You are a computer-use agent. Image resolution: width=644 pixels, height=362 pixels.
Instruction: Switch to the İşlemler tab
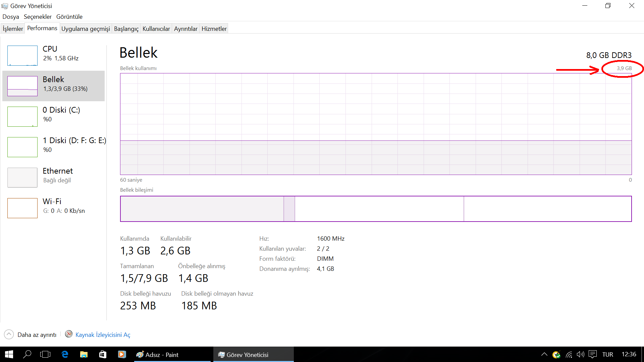click(x=13, y=29)
